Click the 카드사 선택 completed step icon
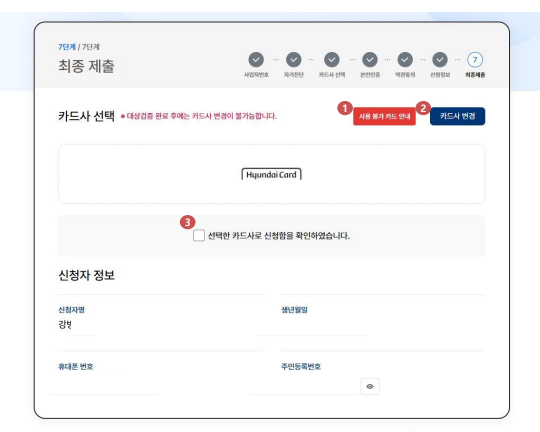Image resolution: width=540 pixels, height=432 pixels. click(x=332, y=60)
